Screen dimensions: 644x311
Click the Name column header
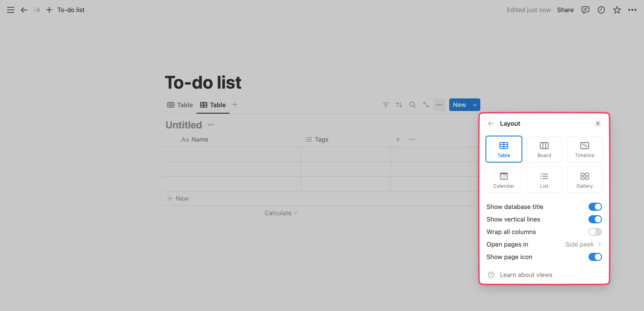(x=195, y=139)
